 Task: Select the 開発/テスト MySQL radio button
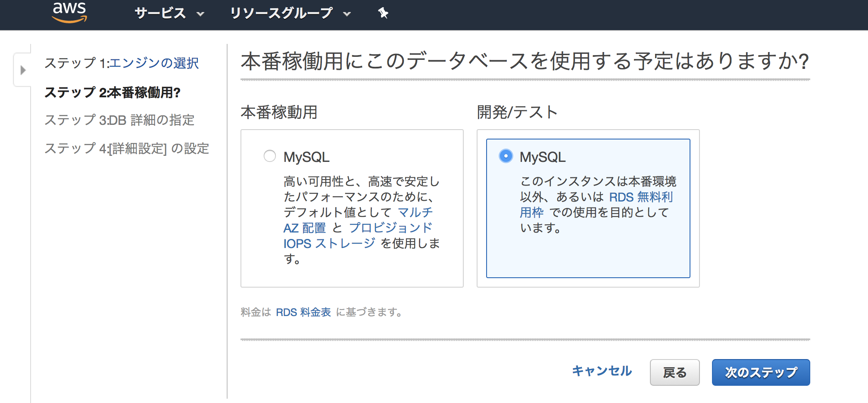(506, 156)
